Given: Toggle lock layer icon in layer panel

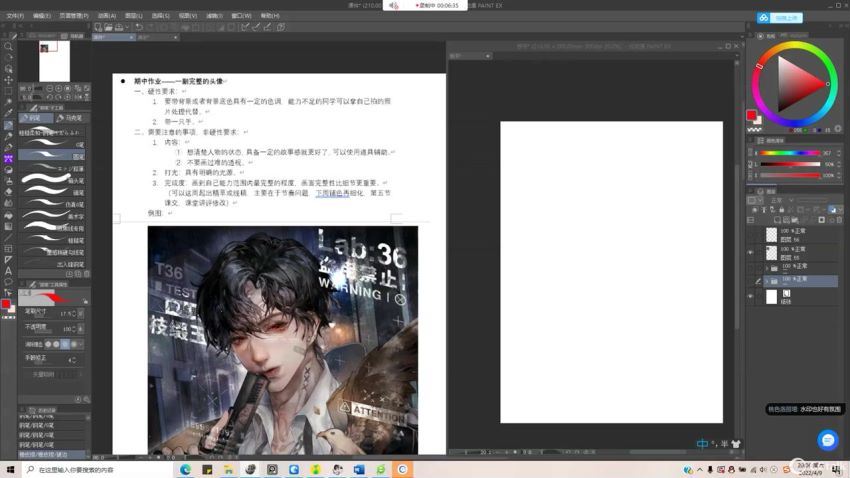Looking at the screenshot, I should tap(781, 210).
